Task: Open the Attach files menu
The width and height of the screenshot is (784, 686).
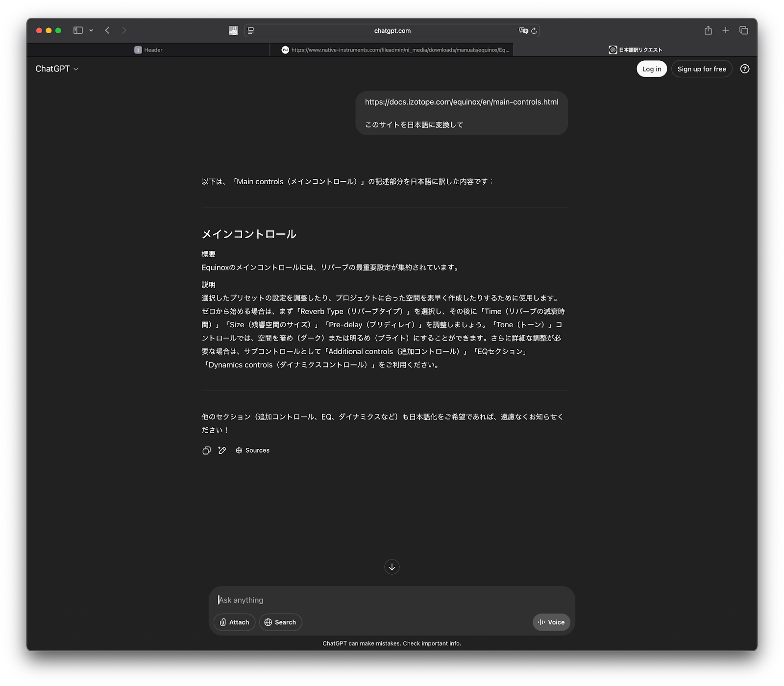Action: tap(234, 622)
